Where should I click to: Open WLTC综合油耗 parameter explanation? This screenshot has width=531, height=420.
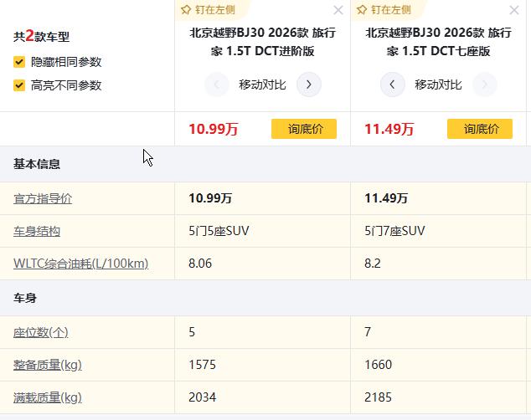click(80, 264)
